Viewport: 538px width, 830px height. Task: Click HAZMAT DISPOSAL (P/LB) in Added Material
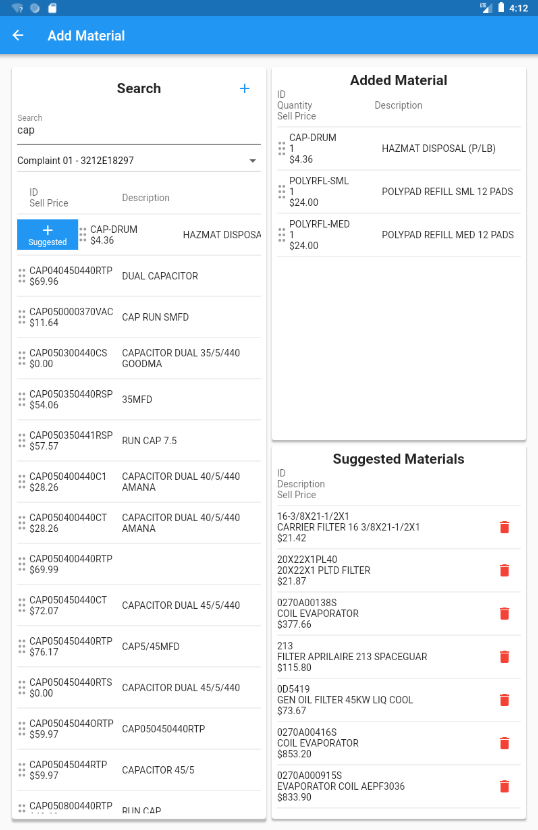click(438, 149)
